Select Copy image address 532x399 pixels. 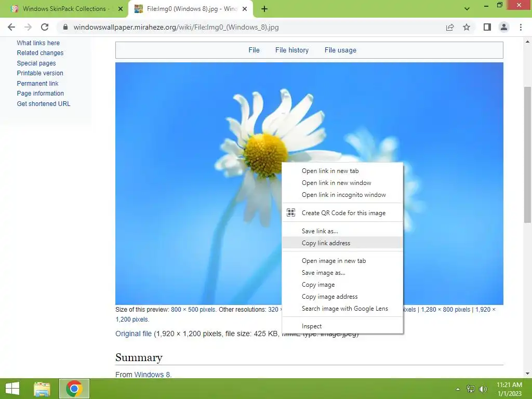[342, 297]
